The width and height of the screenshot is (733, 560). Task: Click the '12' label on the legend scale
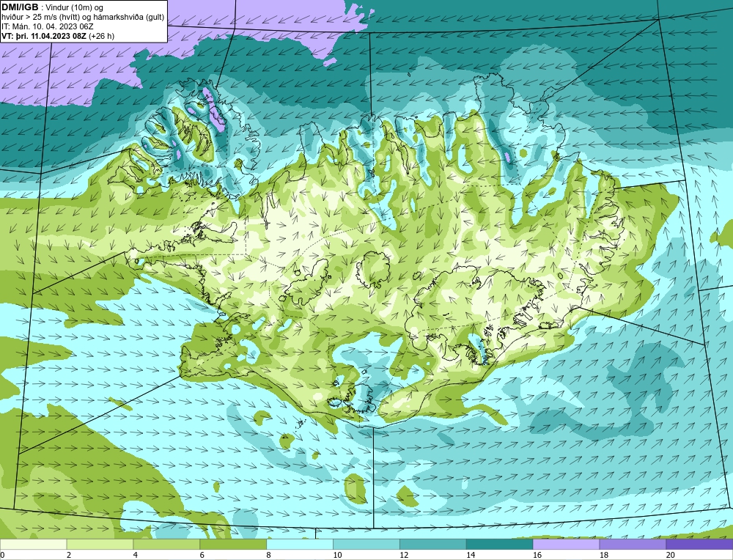(x=403, y=555)
